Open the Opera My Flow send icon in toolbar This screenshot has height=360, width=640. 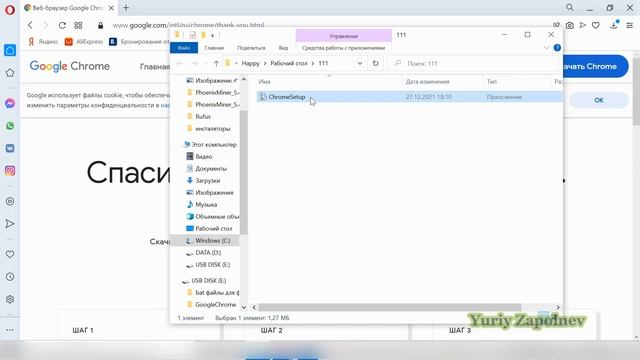coord(583,25)
